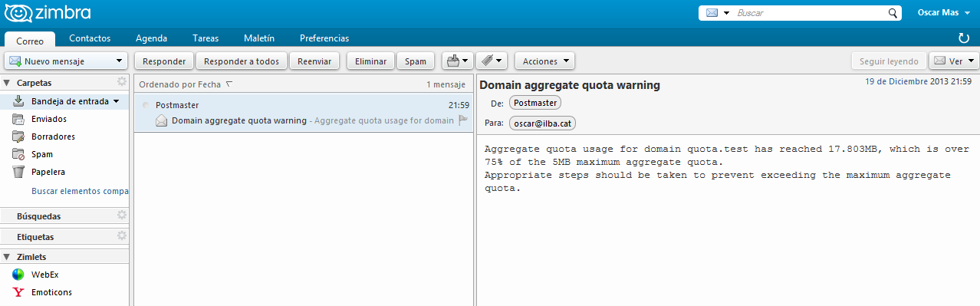The image size is (980, 306).
Task: Collapse the Carpetas section
Action: [7, 82]
